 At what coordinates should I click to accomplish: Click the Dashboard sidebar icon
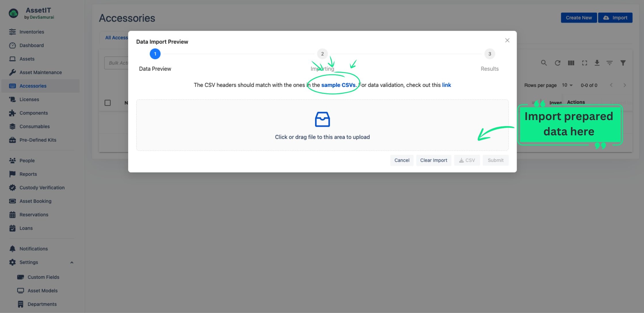[x=12, y=45]
